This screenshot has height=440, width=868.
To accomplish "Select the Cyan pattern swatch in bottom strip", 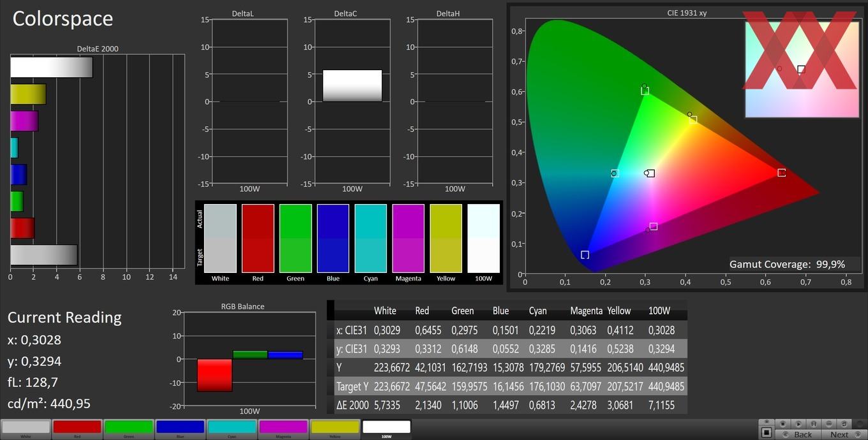I will coord(232,429).
